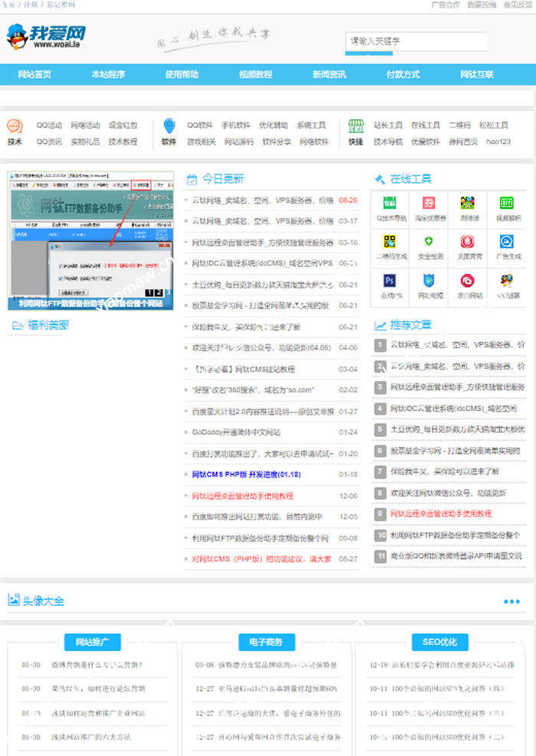Screen dimensions: 536x756
Task: Click the 软件 location pin category icon
Action: (169, 126)
